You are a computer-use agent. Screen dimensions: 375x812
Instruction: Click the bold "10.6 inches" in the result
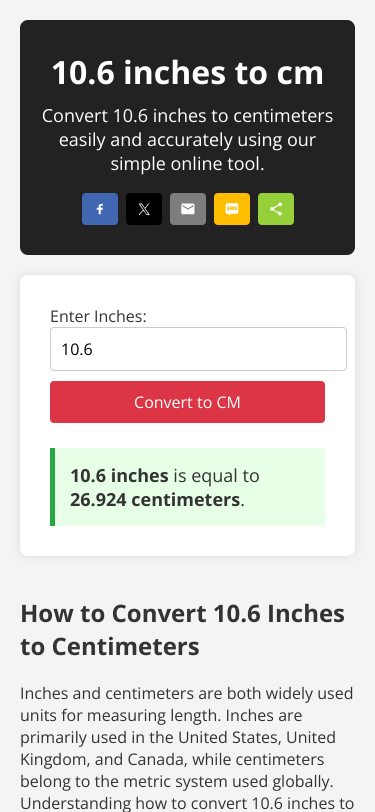coord(119,476)
